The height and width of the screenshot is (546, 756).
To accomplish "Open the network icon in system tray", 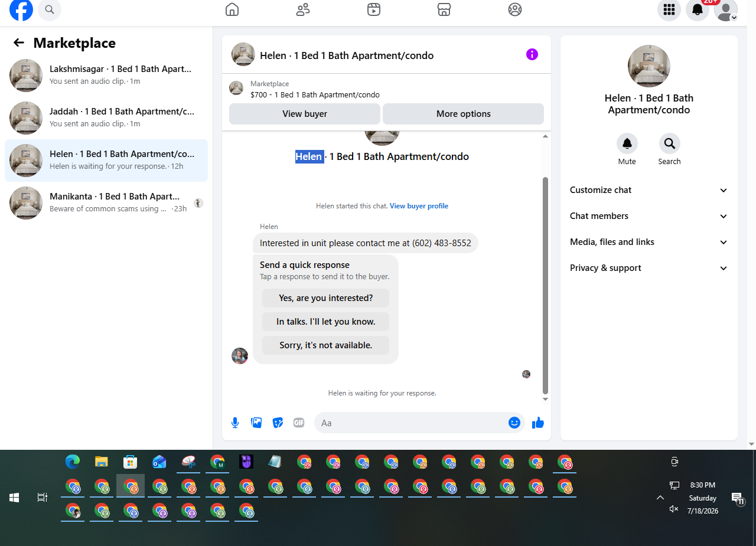I will (x=674, y=485).
